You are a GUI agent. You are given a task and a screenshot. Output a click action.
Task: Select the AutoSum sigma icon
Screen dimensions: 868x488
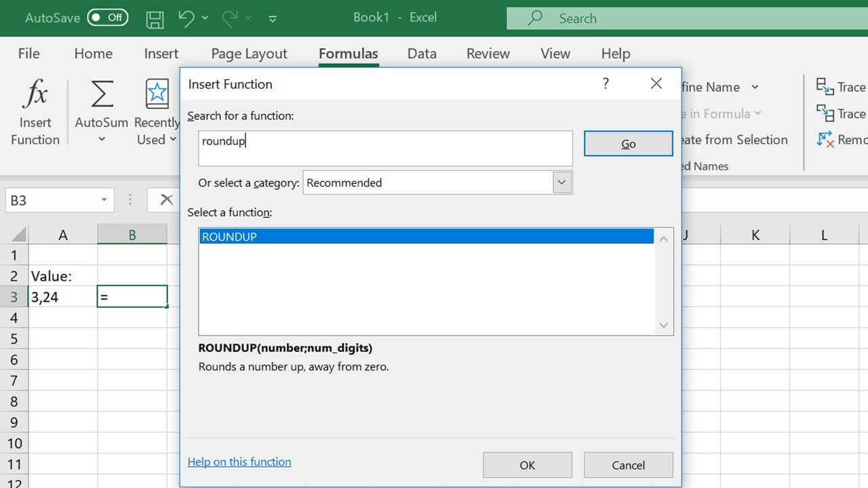[x=100, y=95]
